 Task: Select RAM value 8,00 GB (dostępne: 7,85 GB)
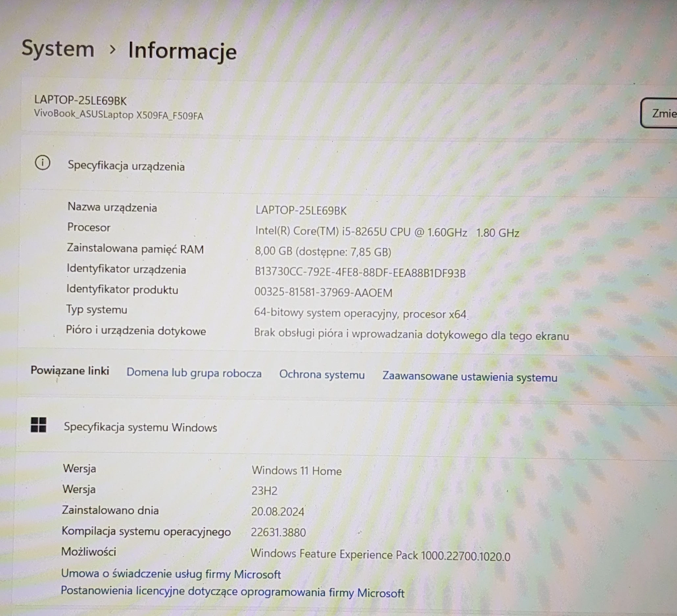323,252
